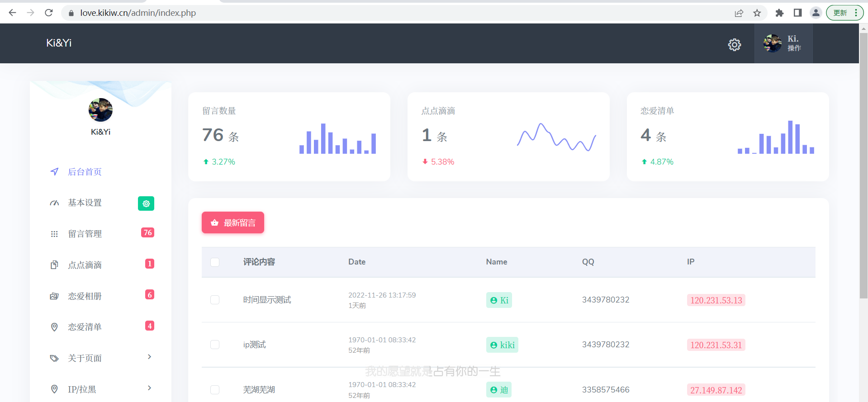Click the 最新留言 button
Viewport: 868px width, 402px height.
pos(233,222)
